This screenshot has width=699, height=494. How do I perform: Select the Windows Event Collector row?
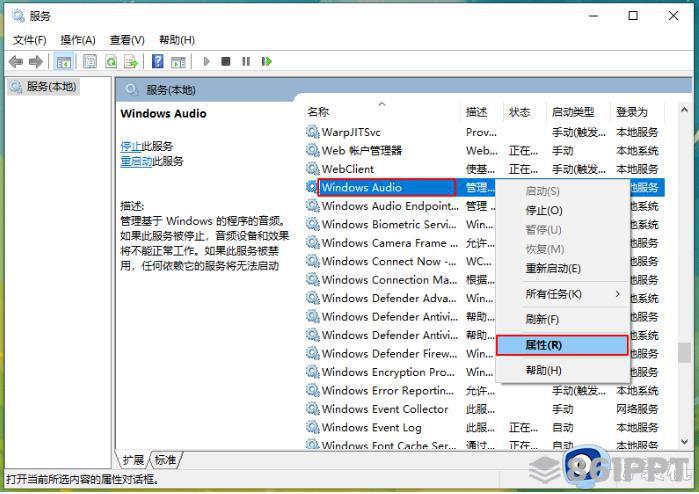[485, 409]
